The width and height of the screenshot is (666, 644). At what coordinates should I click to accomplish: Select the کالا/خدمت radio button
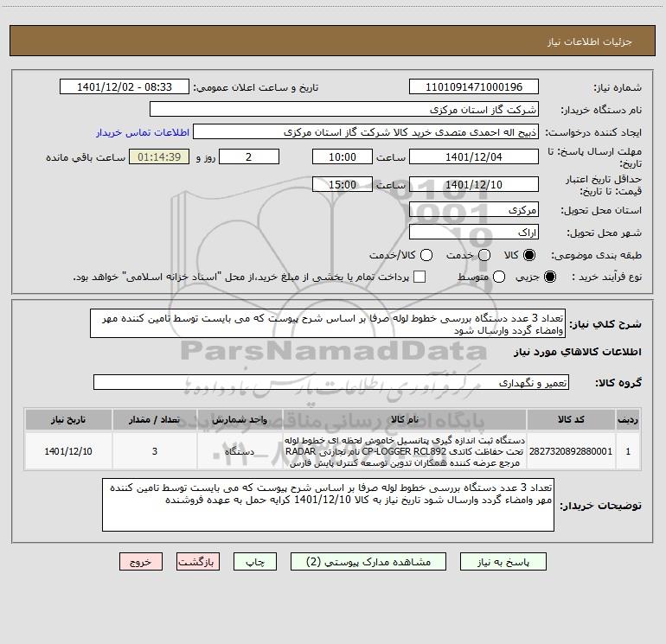(426, 255)
